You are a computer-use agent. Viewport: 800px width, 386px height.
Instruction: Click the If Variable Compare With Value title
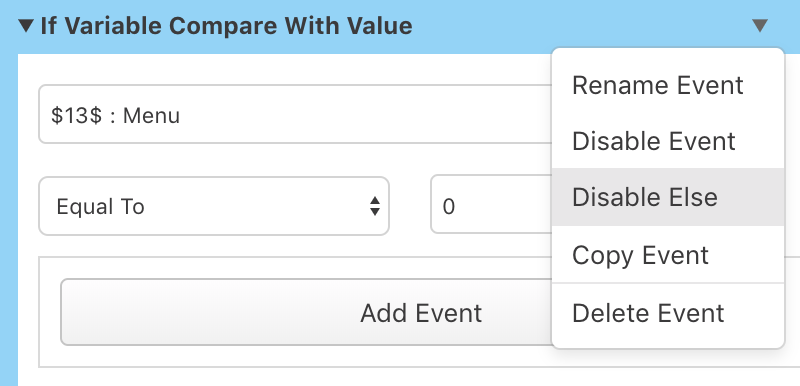(x=227, y=25)
